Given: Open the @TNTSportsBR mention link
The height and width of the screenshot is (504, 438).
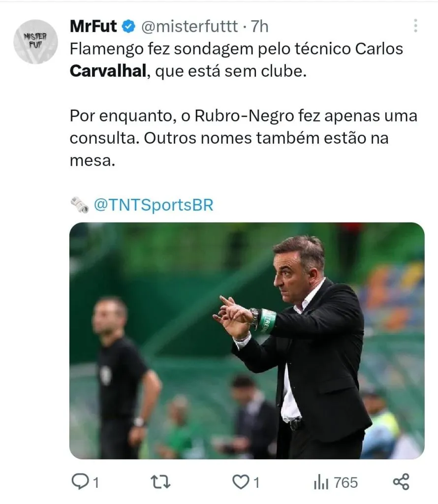Looking at the screenshot, I should [154, 205].
